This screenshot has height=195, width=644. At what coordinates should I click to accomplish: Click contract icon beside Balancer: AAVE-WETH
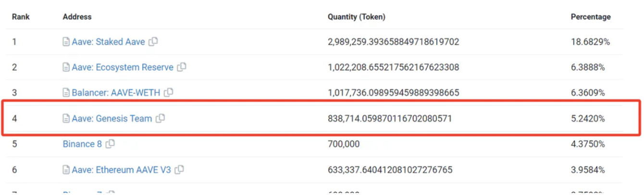[x=66, y=93]
